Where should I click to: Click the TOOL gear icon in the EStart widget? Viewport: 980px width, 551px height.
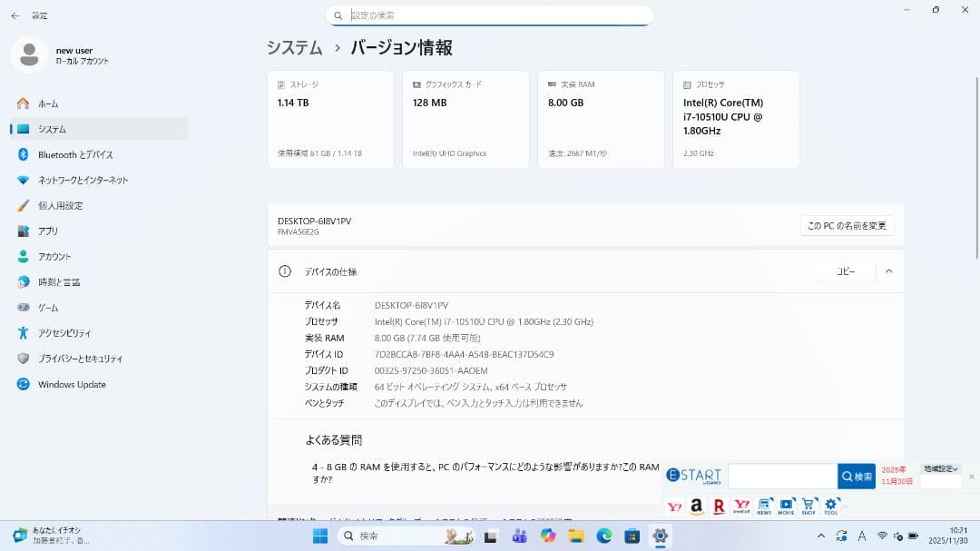[x=831, y=506]
